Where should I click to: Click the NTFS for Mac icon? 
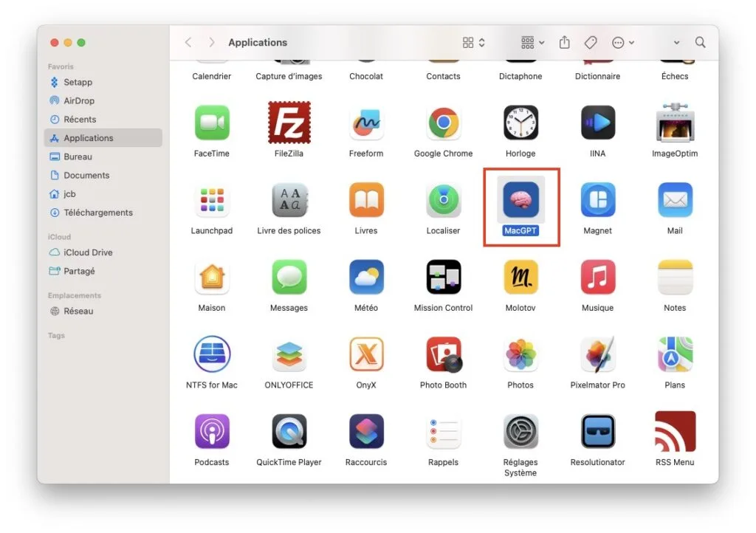point(212,354)
